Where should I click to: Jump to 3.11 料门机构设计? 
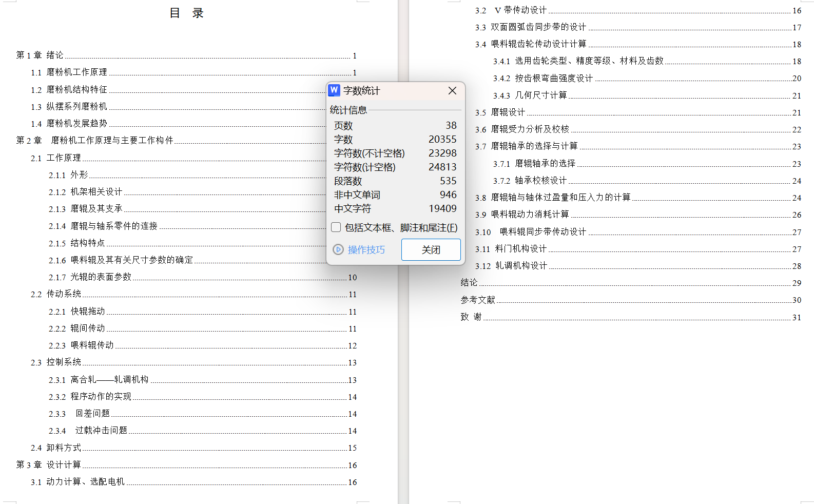638,249
